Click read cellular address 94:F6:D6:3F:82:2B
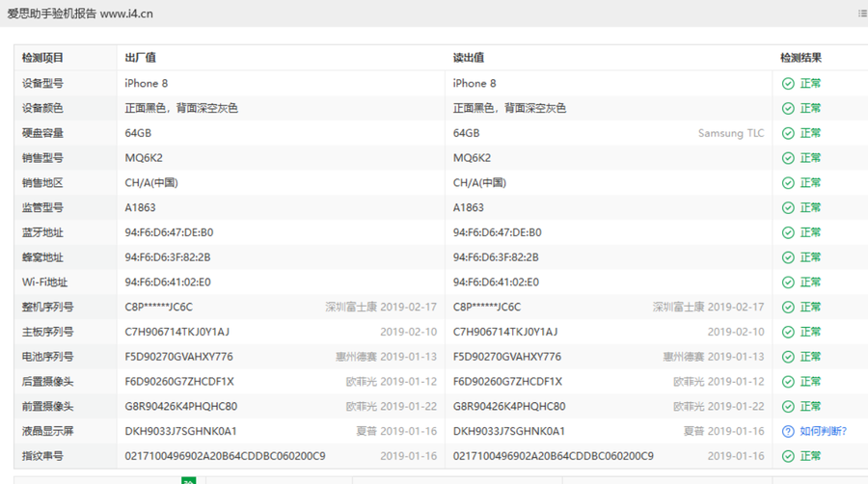This screenshot has height=484, width=868. pos(496,257)
